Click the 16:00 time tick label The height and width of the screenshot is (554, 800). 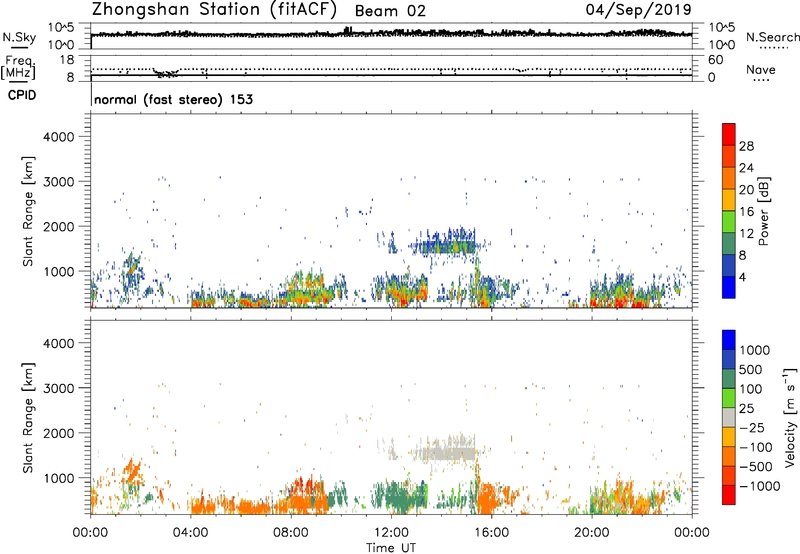491,533
